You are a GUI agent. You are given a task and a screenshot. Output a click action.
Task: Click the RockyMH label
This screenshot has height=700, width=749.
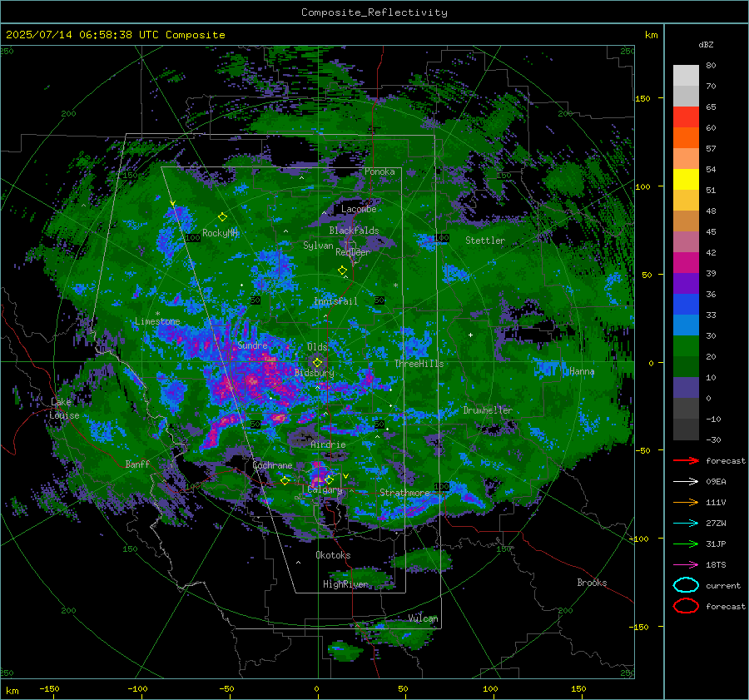click(221, 233)
